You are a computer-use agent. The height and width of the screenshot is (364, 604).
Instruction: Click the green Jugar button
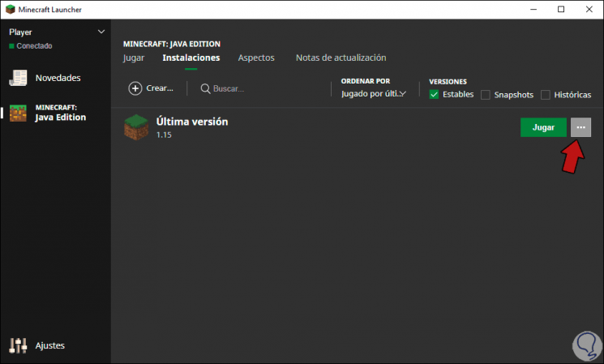click(x=543, y=127)
